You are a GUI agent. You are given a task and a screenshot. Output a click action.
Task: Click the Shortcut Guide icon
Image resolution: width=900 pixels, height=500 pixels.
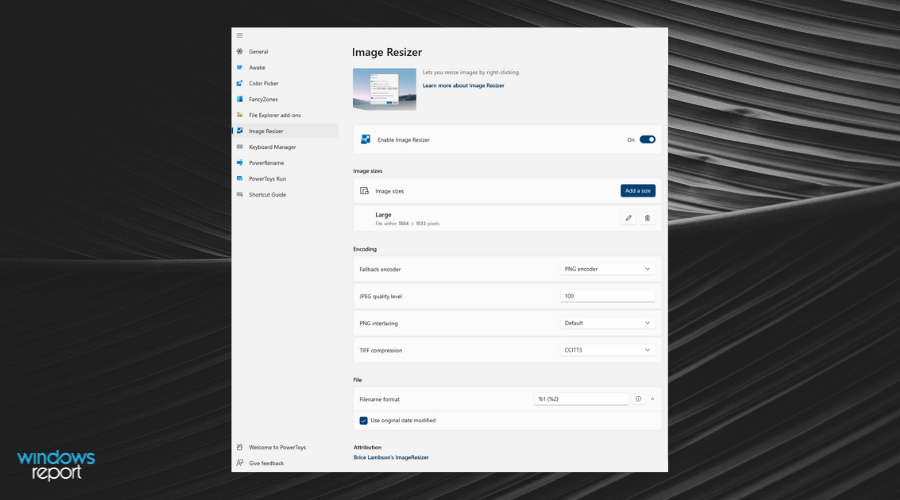point(240,195)
